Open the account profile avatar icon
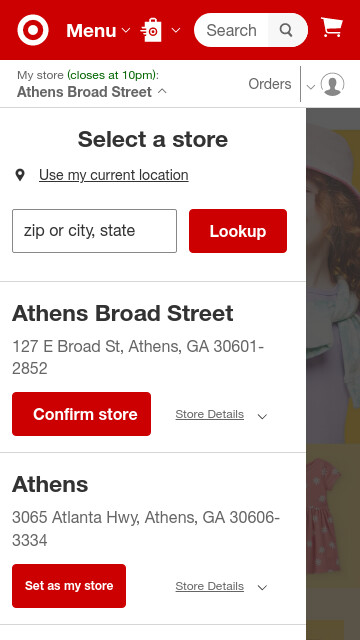The image size is (360, 640). (x=332, y=84)
